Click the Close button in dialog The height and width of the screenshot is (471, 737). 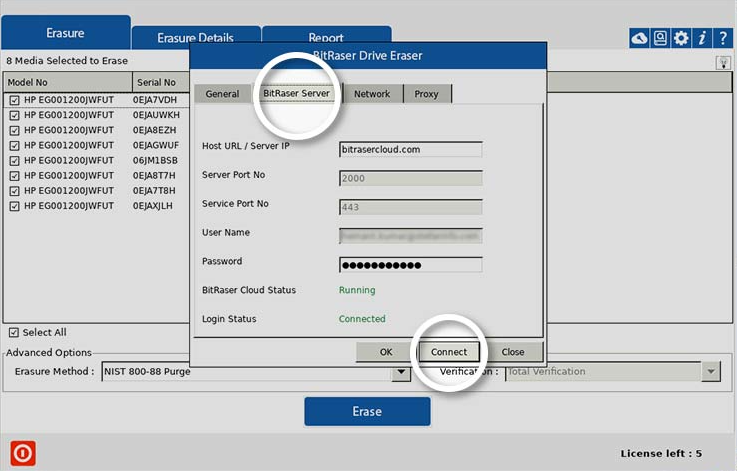point(512,352)
